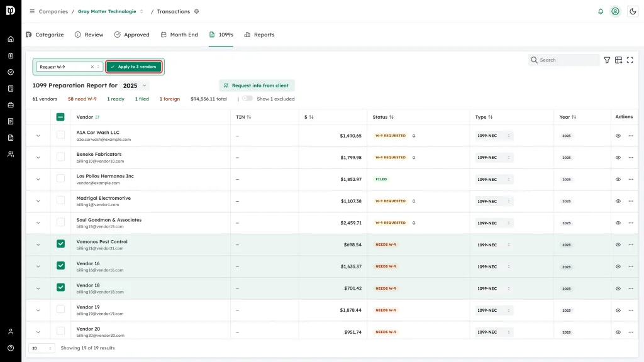The width and height of the screenshot is (644, 362).
Task: Toggle the select-all header checkbox
Action: [x=60, y=117]
